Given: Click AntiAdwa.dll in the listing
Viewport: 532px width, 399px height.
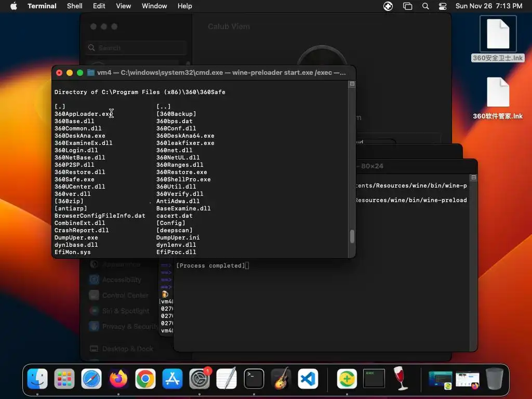Looking at the screenshot, I should click(x=178, y=201).
